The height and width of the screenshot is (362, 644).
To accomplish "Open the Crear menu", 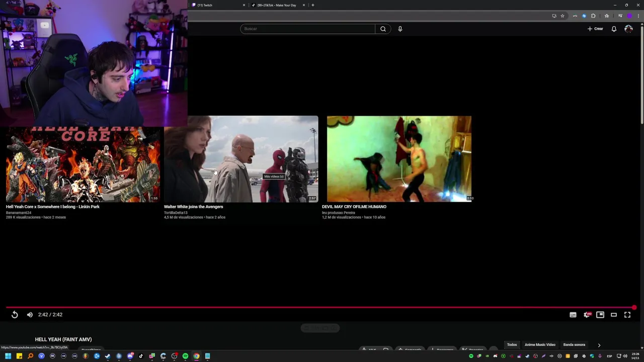I will [595, 29].
